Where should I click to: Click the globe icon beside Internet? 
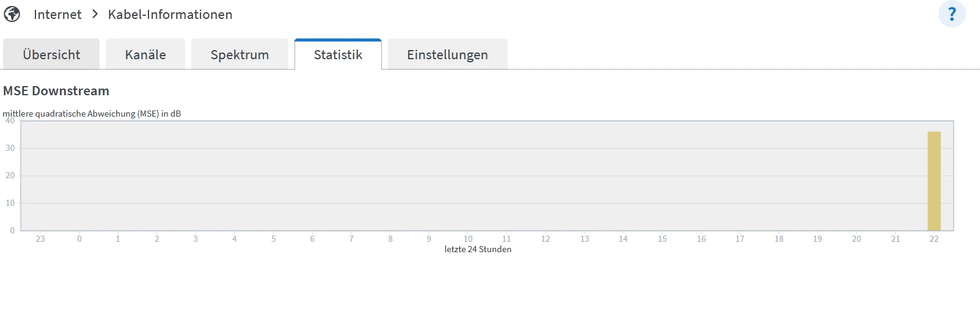point(12,14)
